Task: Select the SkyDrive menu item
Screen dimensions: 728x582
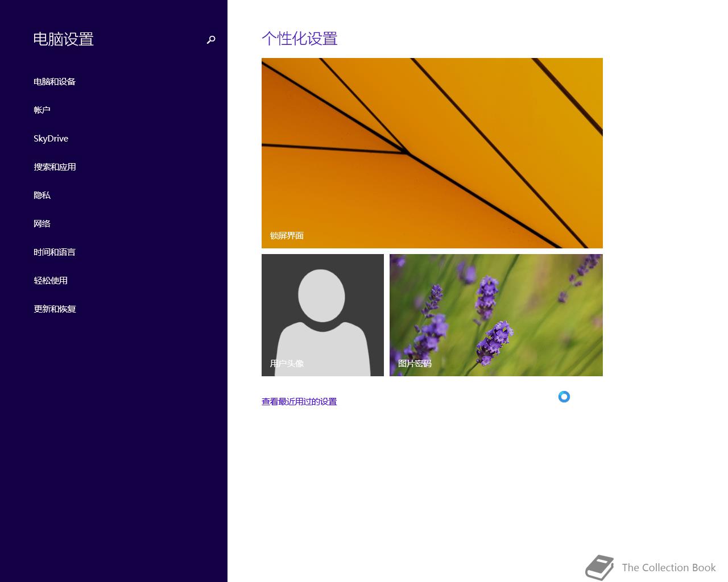Action: 51,139
